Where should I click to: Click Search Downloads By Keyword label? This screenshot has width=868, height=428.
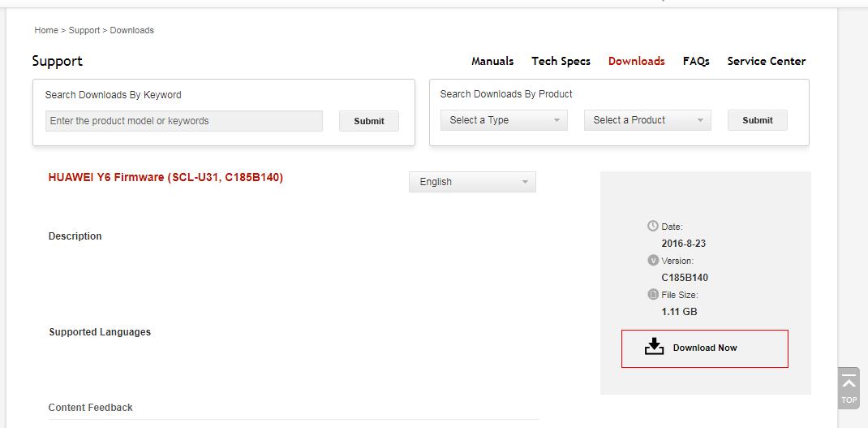(x=113, y=95)
